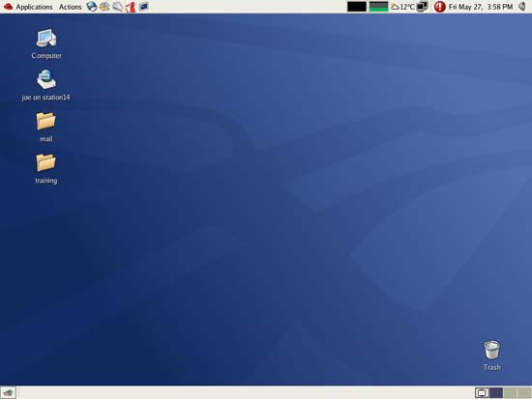Click the network monitor tray icon
The height and width of the screenshot is (399, 532).
(423, 7)
